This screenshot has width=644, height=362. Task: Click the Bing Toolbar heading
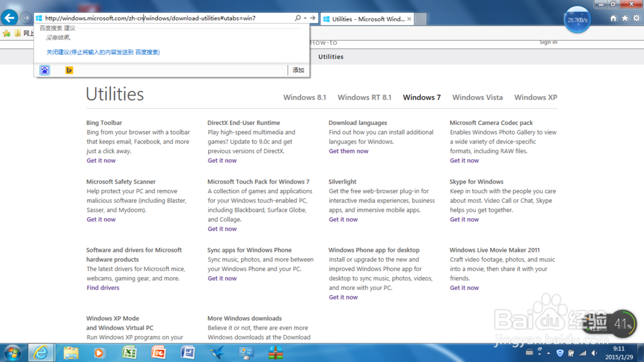point(104,123)
